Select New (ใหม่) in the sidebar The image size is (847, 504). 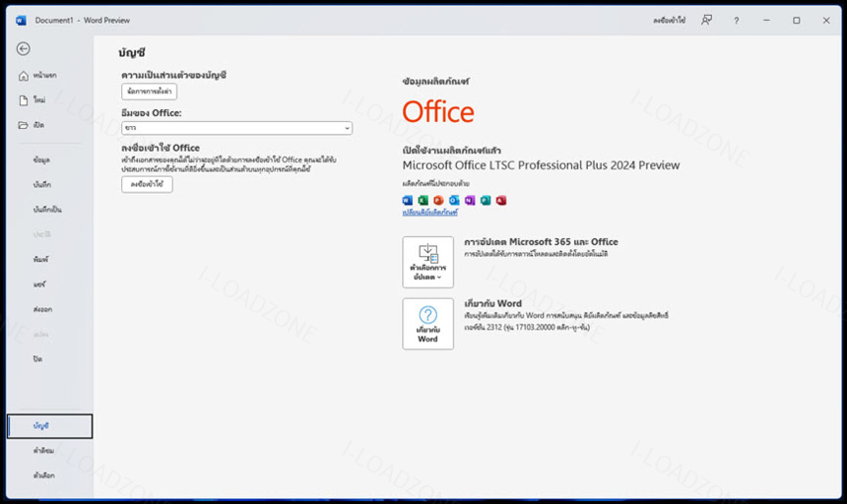pyautogui.click(x=39, y=100)
